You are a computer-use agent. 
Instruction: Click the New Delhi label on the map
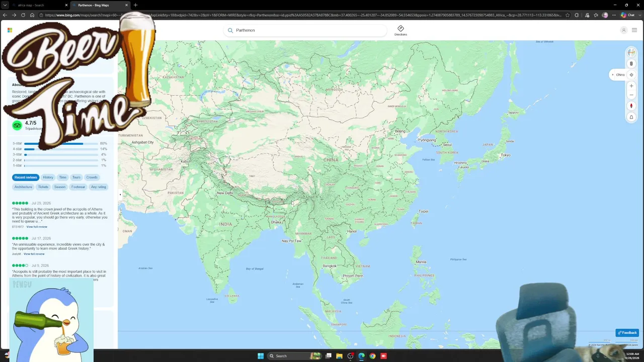[x=225, y=193]
